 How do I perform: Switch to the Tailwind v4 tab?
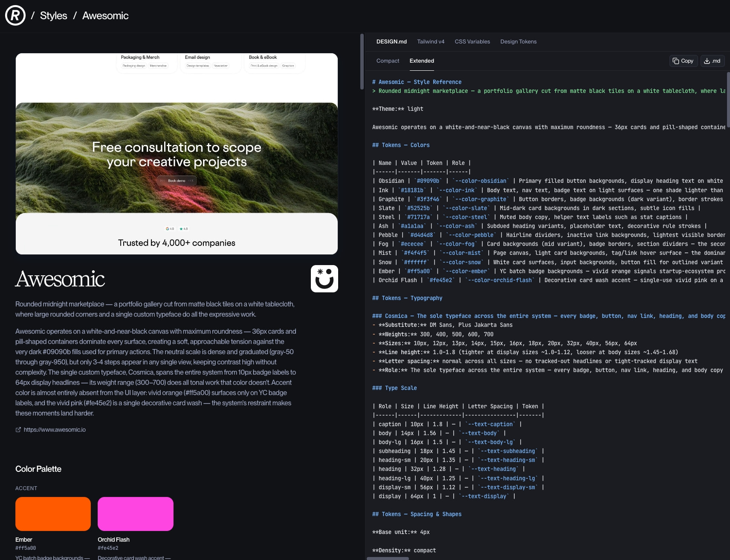coord(431,42)
